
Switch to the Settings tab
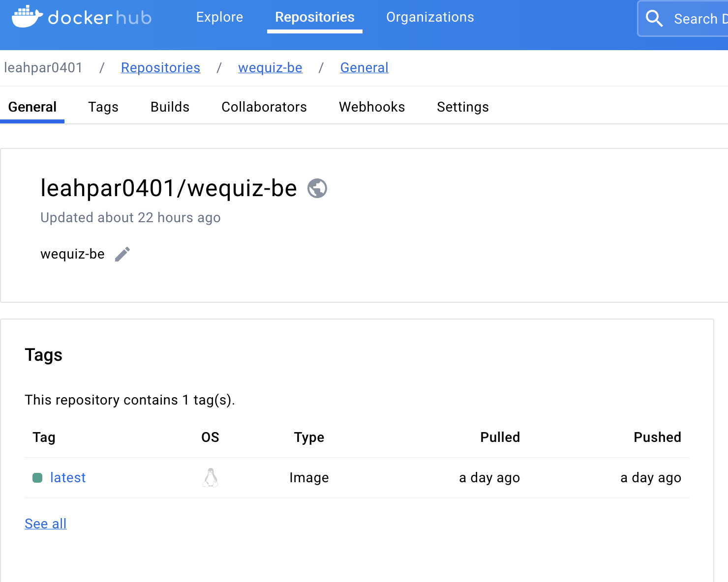point(463,107)
